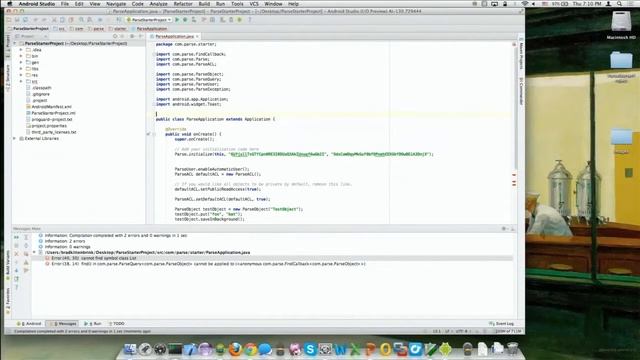Expand the src folder
Image resolution: width=640 pixels, height=360 pixels.
pyautogui.click(x=21, y=81)
